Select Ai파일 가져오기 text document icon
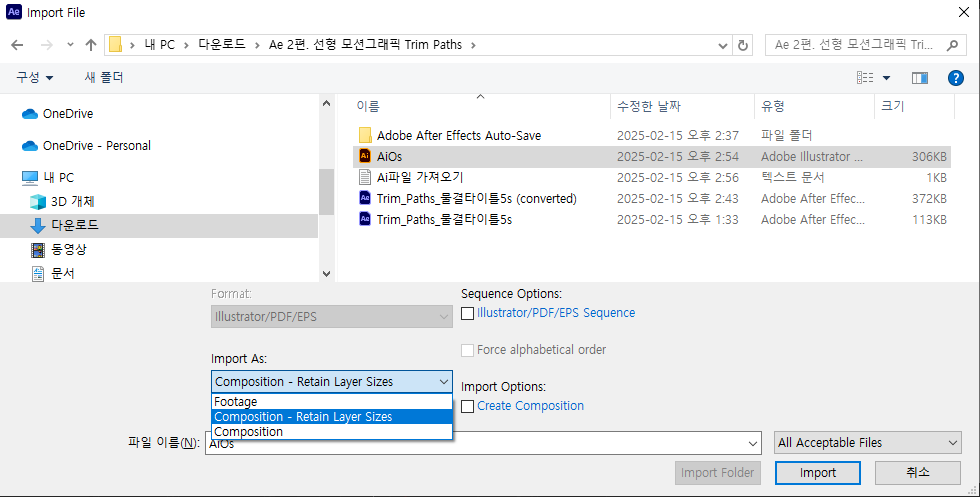 tap(365, 178)
